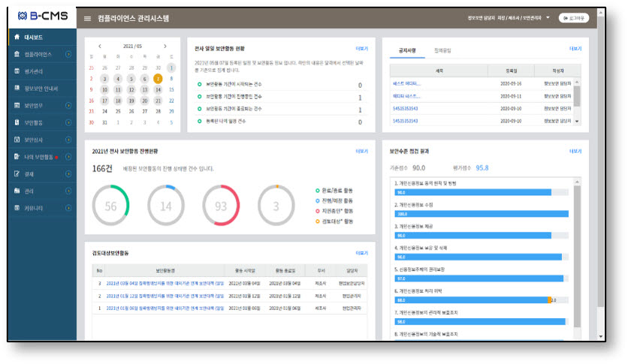This screenshot has height=364, width=628.
Task: Open first notice link dated 2020-09-16
Action: (x=406, y=83)
